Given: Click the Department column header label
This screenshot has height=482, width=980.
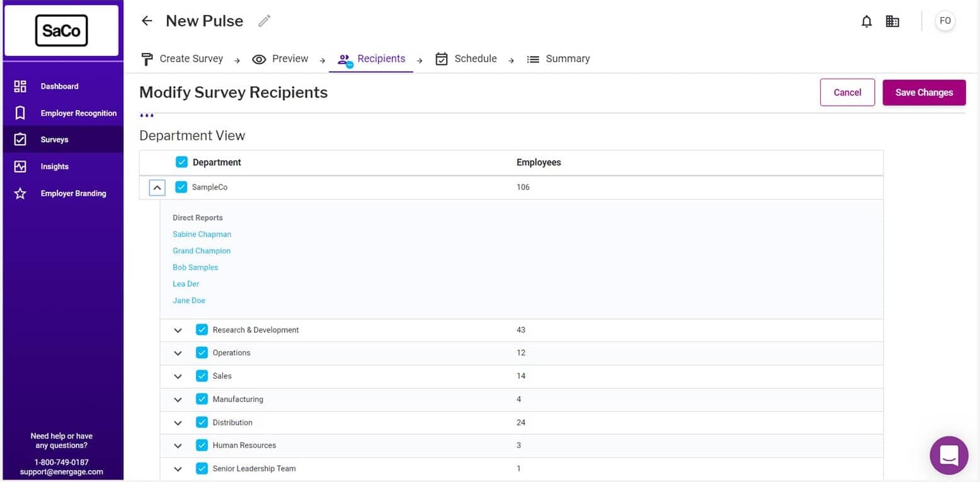Looking at the screenshot, I should point(217,162).
